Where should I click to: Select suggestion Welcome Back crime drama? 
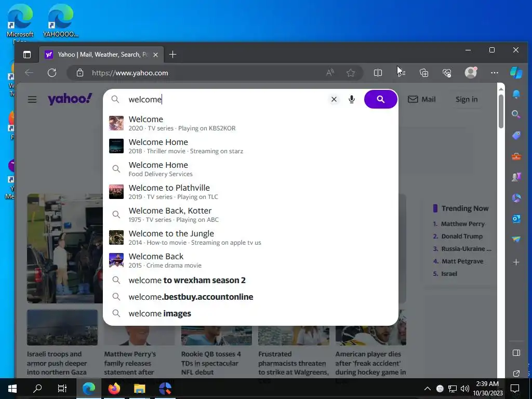(250, 260)
